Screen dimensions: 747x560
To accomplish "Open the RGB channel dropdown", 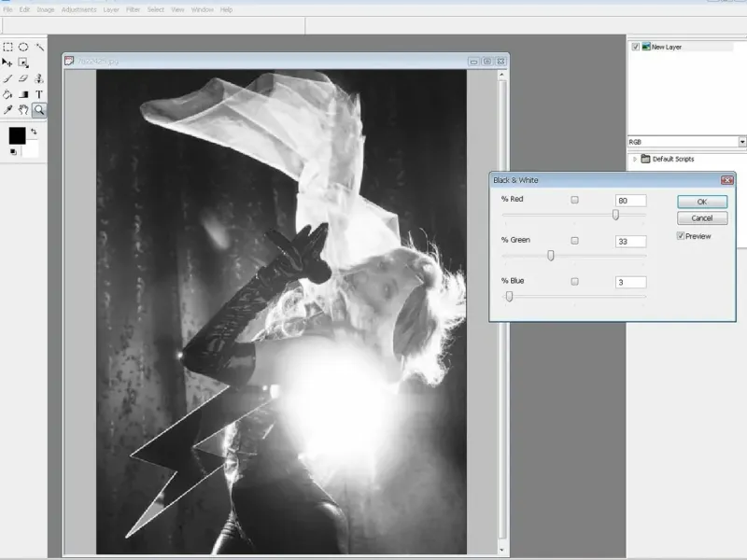I will 742,142.
